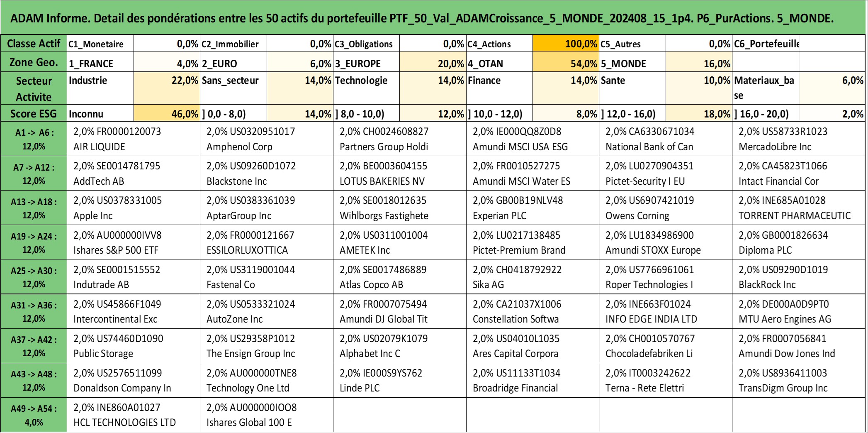Select the Amundi STOXX Europe cell
The height and width of the screenshot is (433, 868).
point(666,242)
